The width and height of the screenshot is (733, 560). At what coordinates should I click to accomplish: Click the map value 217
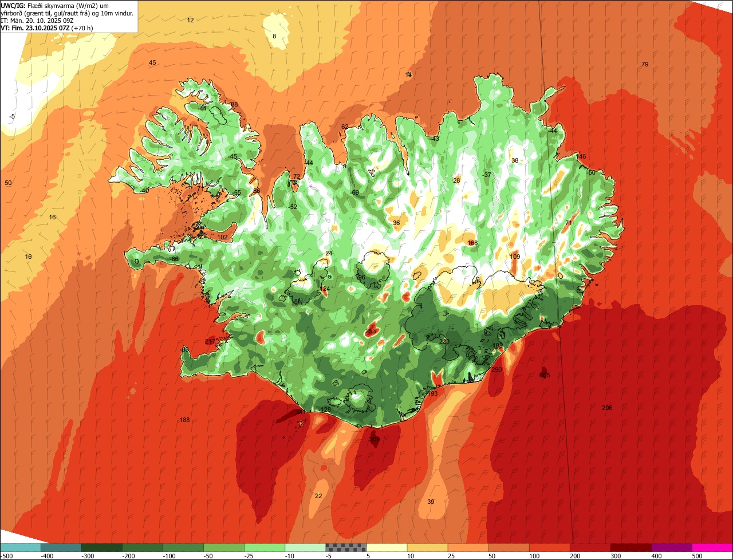(x=210, y=341)
